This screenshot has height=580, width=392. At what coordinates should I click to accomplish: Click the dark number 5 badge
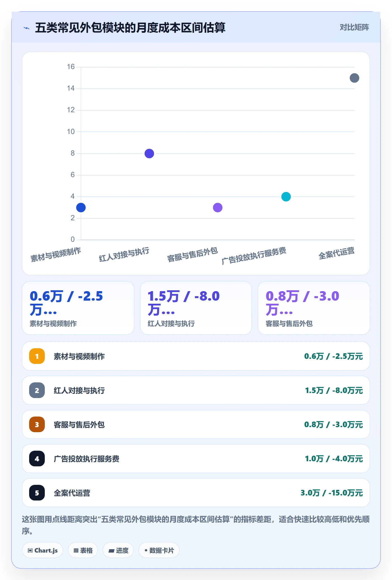37,493
